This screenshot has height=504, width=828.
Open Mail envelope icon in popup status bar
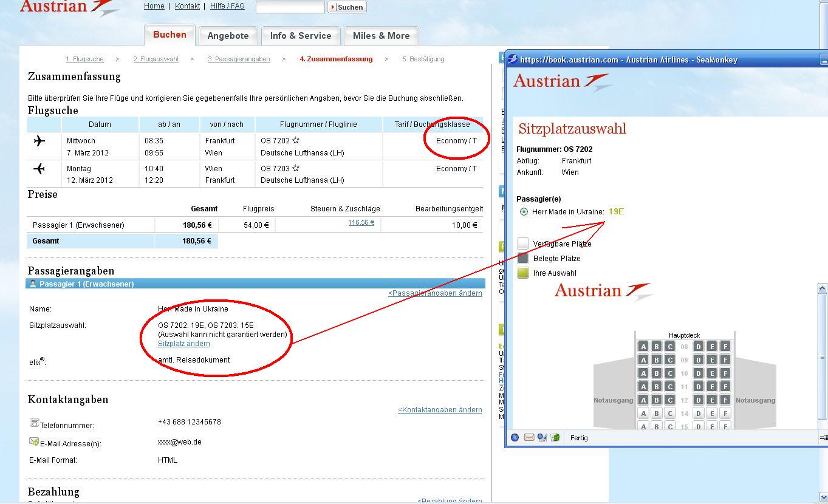coord(529,437)
